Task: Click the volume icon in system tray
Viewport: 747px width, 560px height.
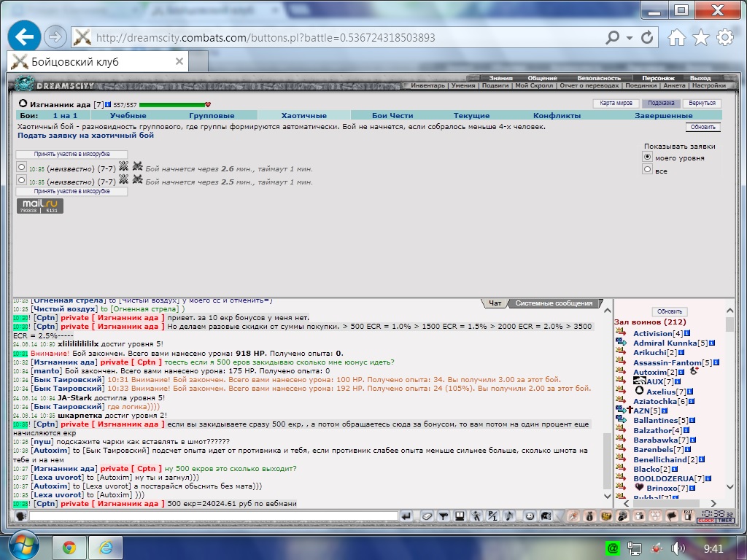Action: (x=677, y=548)
